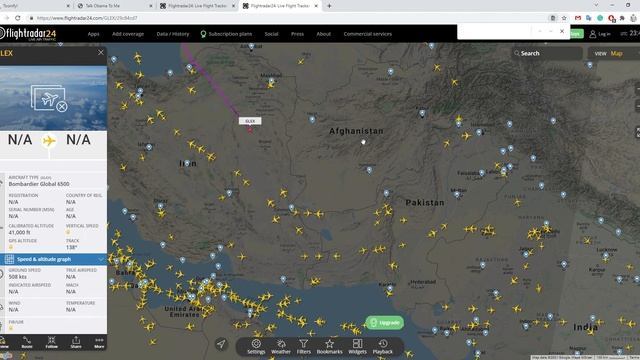Open the About menu
This screenshot has width=640, height=360.
point(323,34)
